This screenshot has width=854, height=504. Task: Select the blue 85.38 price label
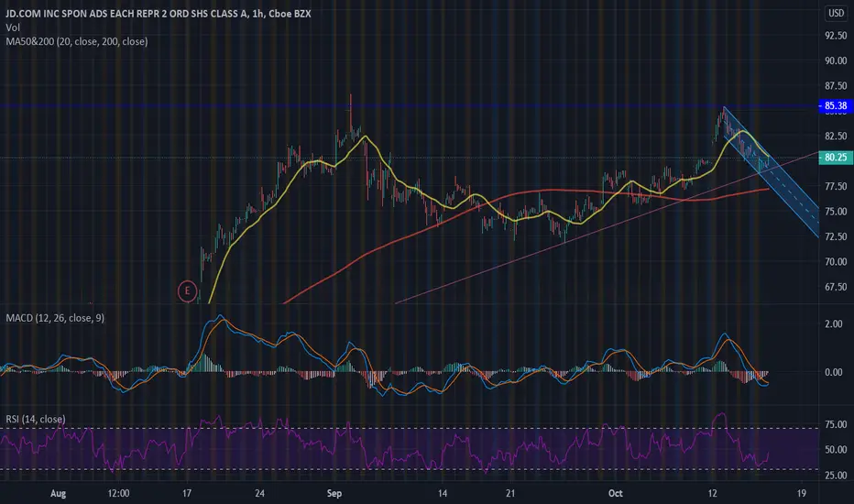836,105
